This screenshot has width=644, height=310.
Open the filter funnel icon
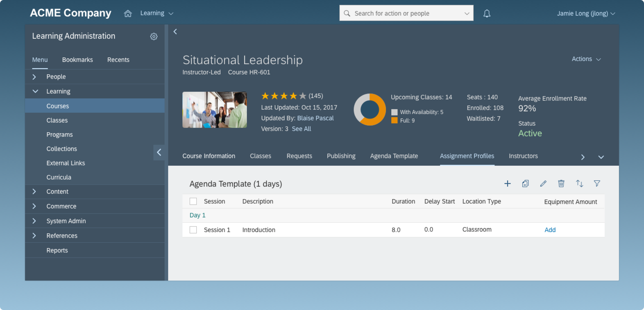point(597,183)
